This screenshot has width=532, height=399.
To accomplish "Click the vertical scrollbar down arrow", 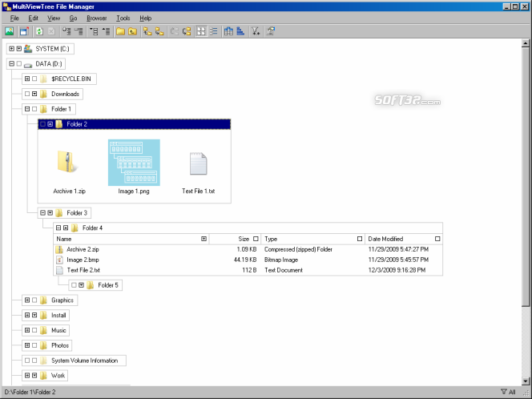I will point(526,381).
